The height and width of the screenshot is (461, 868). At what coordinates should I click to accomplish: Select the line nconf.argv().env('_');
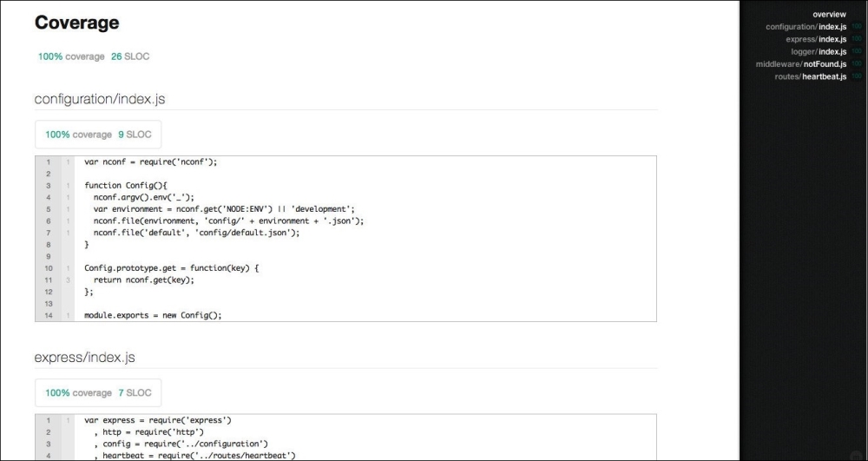144,197
